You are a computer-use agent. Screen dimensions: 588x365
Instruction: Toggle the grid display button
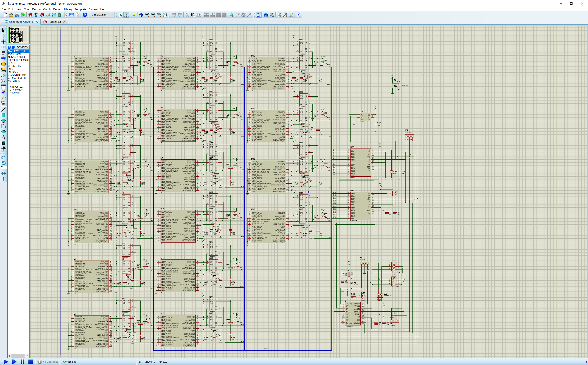[x=126, y=15]
